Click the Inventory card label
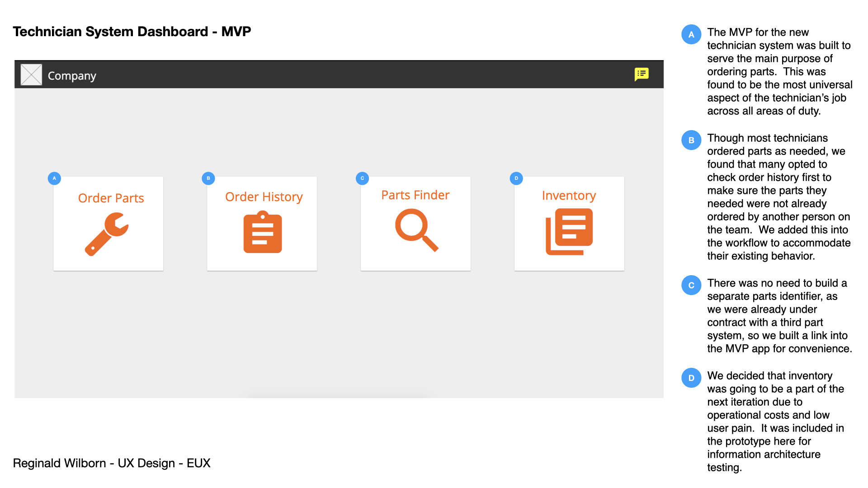The height and width of the screenshot is (488, 868). click(569, 195)
